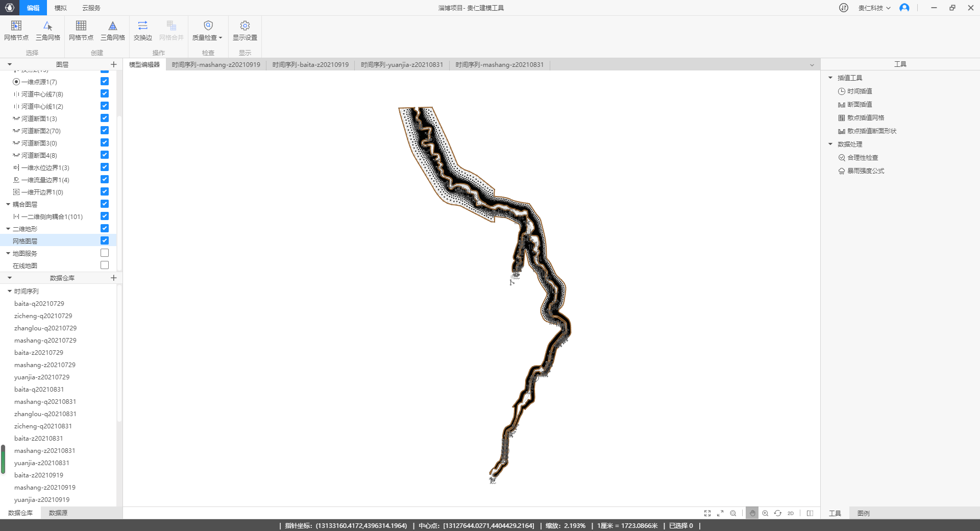
Task: Toggle split view compare icon
Action: [x=810, y=513]
